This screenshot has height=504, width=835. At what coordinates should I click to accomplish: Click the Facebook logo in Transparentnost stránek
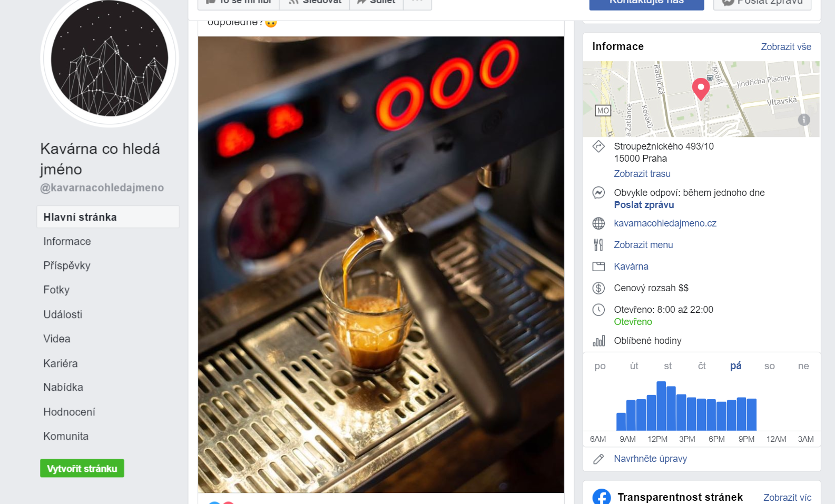(x=602, y=497)
